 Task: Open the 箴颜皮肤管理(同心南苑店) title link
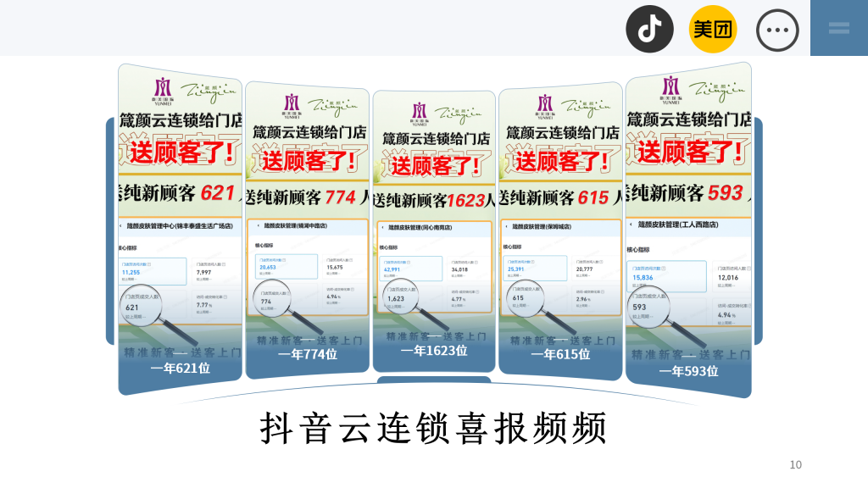(420, 227)
